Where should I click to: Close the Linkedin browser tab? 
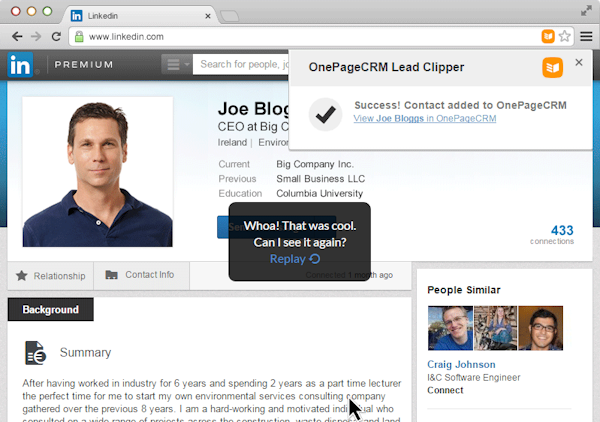[x=208, y=16]
